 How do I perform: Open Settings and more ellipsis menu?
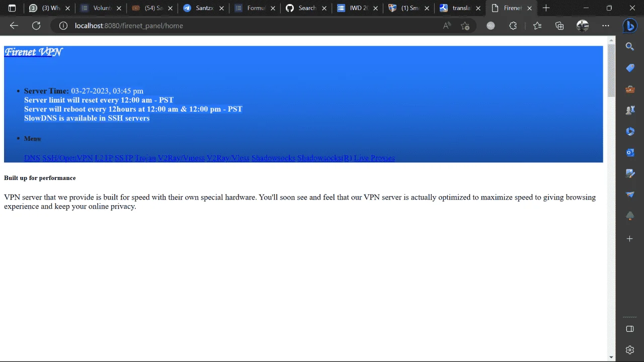pos(606,26)
